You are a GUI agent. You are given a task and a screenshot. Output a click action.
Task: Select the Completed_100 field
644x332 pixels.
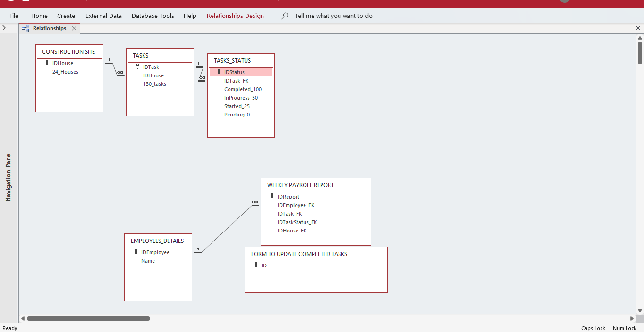tap(243, 89)
